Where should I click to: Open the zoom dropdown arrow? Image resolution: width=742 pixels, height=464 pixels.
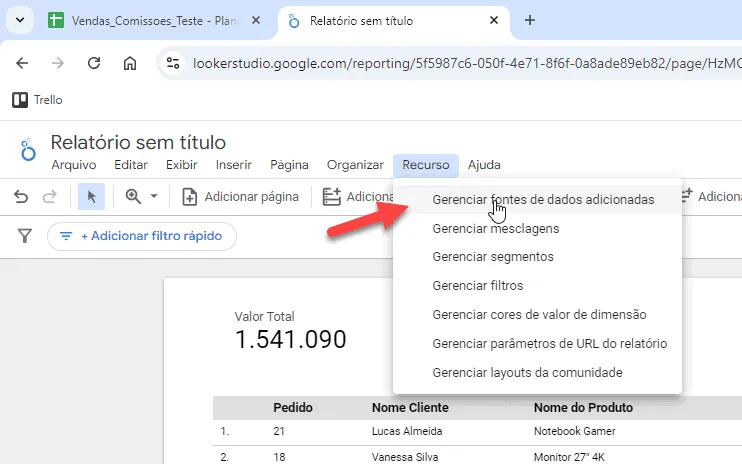pos(154,196)
